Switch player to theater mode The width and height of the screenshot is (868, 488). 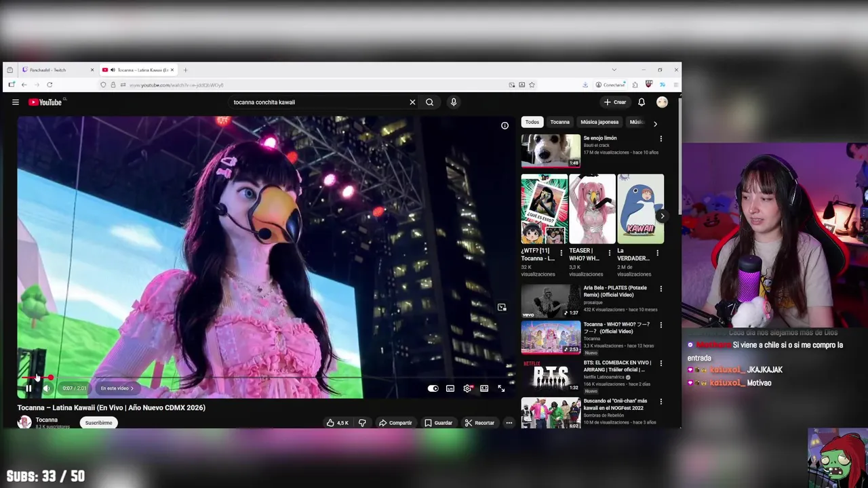tap(484, 388)
